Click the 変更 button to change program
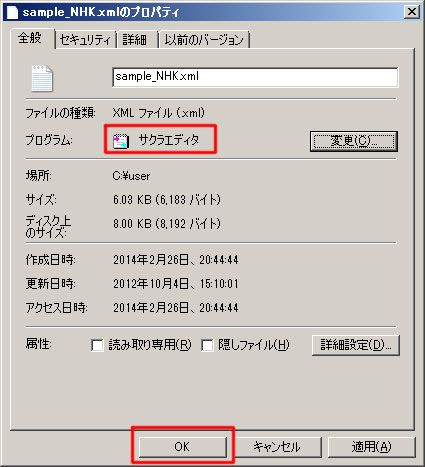425x467 pixels. pos(354,141)
